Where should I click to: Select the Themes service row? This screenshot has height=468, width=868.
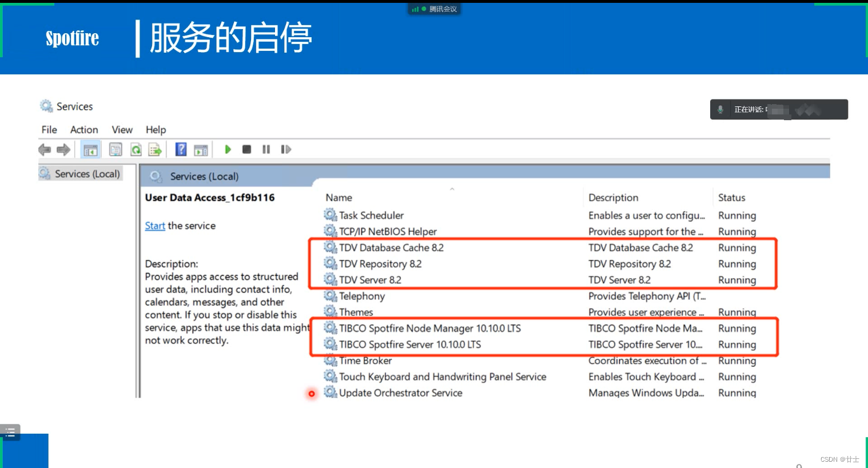click(x=540, y=312)
